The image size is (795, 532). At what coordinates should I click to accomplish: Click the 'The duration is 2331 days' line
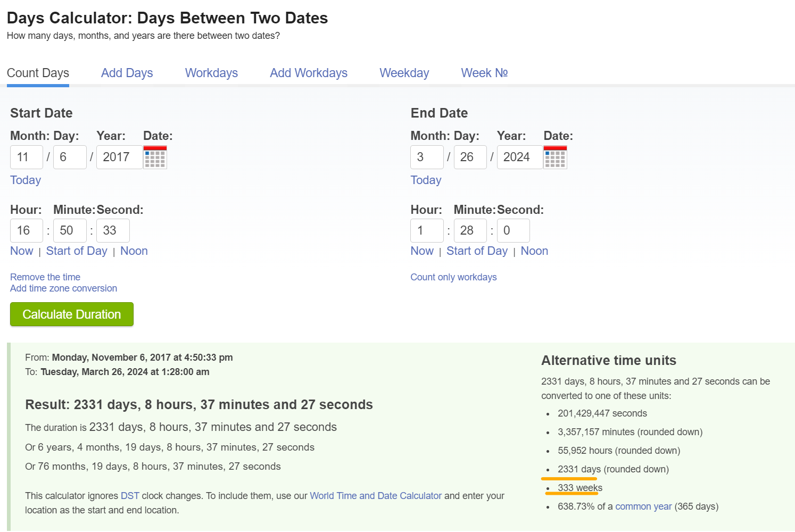point(181,427)
